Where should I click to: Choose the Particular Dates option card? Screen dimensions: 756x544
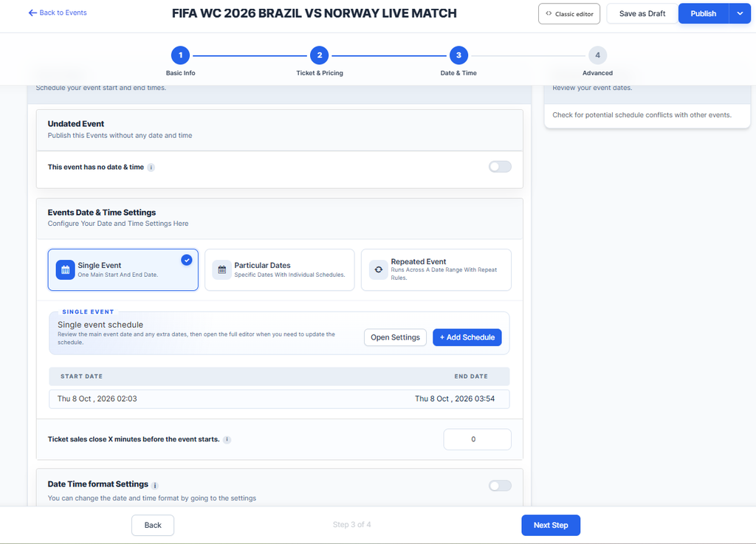(x=280, y=270)
